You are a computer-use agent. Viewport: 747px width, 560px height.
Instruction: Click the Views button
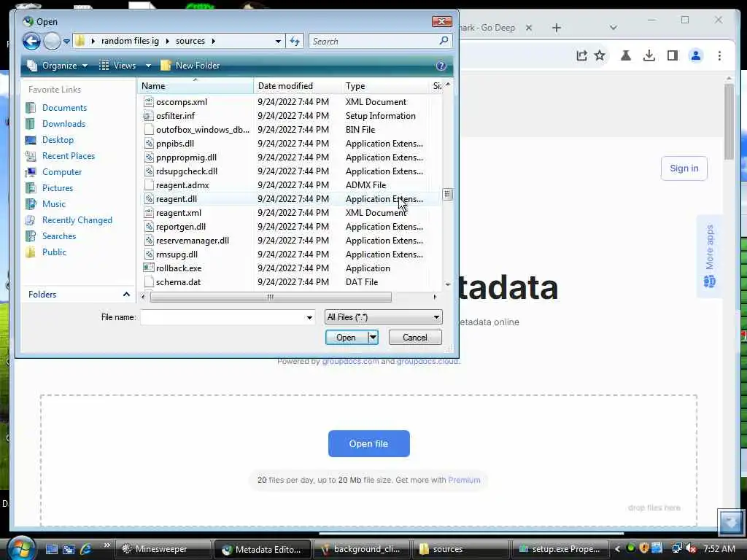coord(118,66)
